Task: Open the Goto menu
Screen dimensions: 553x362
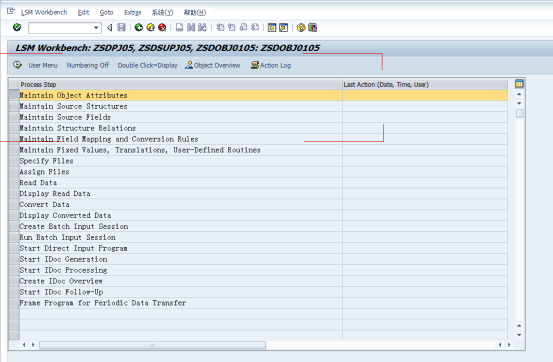Action: click(107, 12)
